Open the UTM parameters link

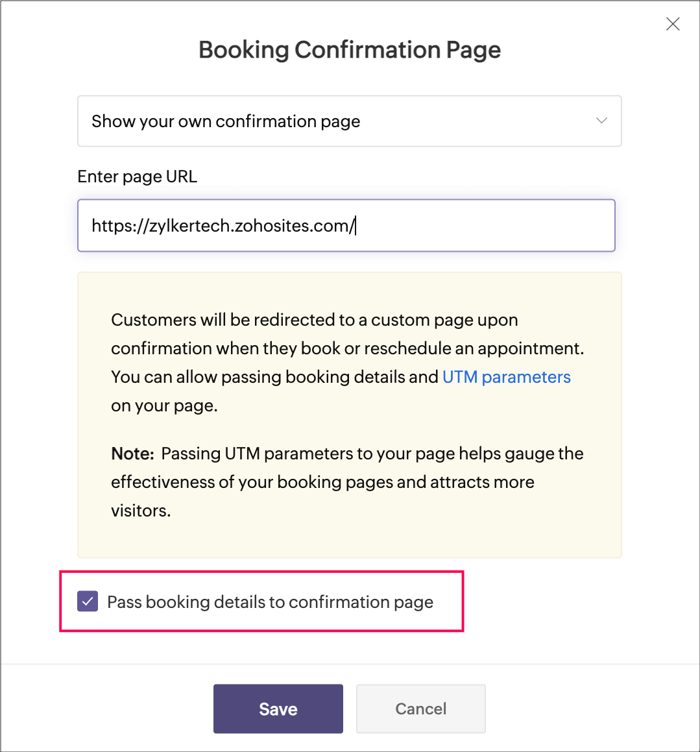(506, 377)
